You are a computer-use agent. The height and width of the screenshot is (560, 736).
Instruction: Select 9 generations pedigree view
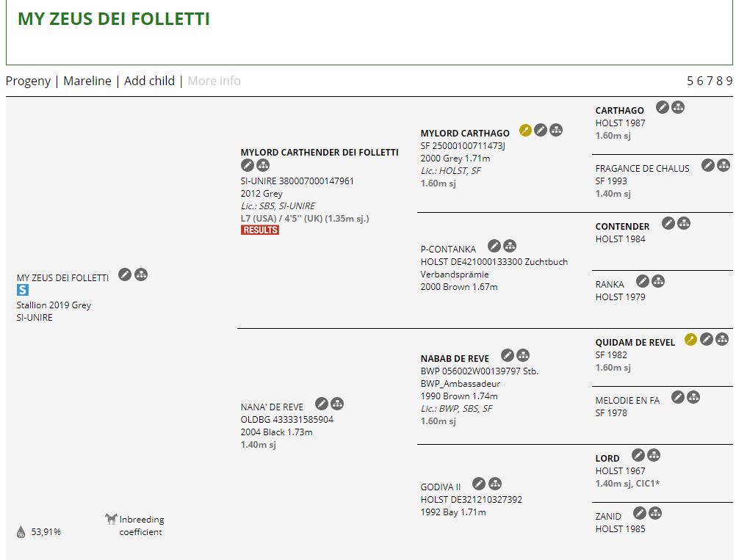pyautogui.click(x=729, y=81)
